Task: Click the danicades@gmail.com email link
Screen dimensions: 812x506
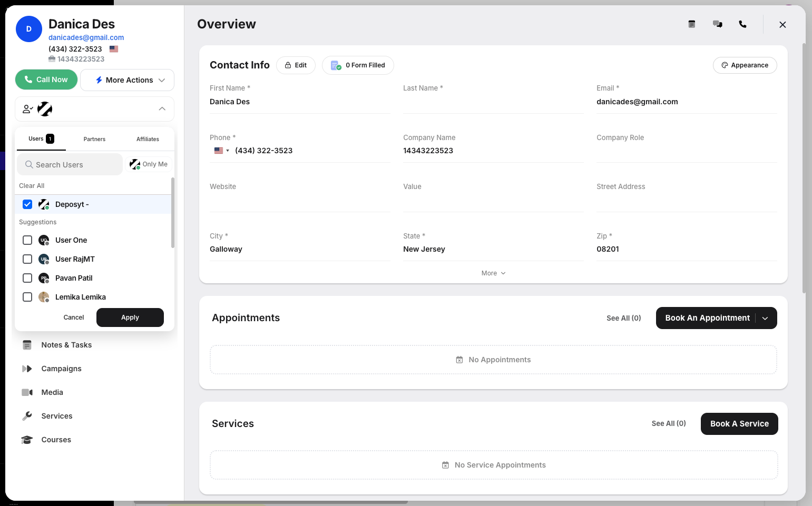Action: 86,37
